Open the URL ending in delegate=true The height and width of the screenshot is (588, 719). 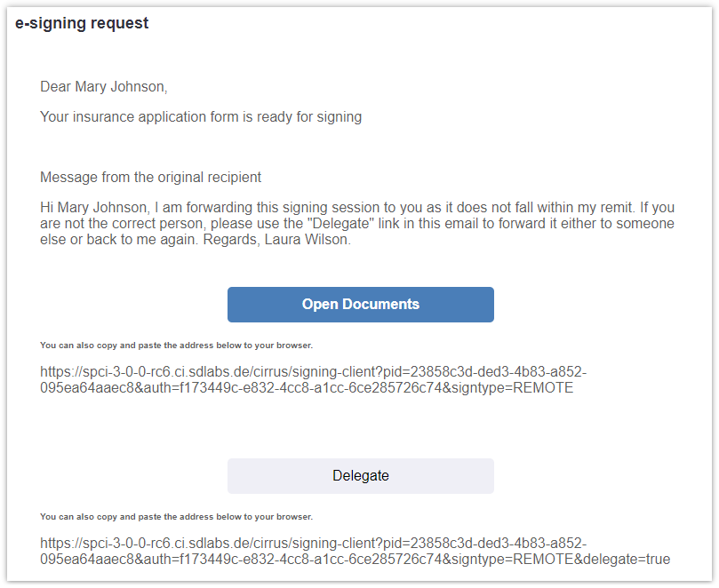coord(356,551)
